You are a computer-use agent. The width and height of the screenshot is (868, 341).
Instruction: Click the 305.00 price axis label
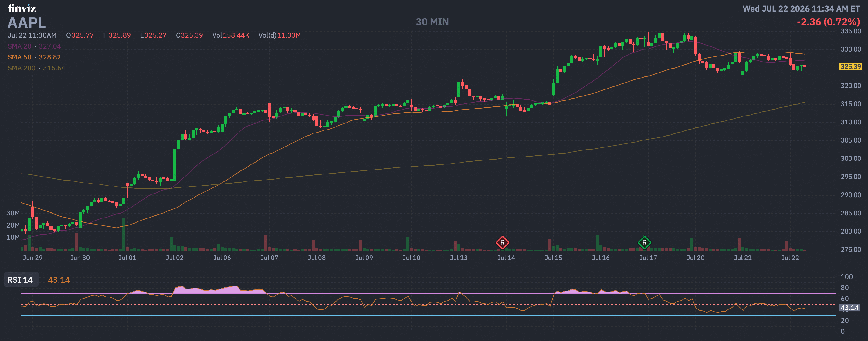(x=850, y=140)
